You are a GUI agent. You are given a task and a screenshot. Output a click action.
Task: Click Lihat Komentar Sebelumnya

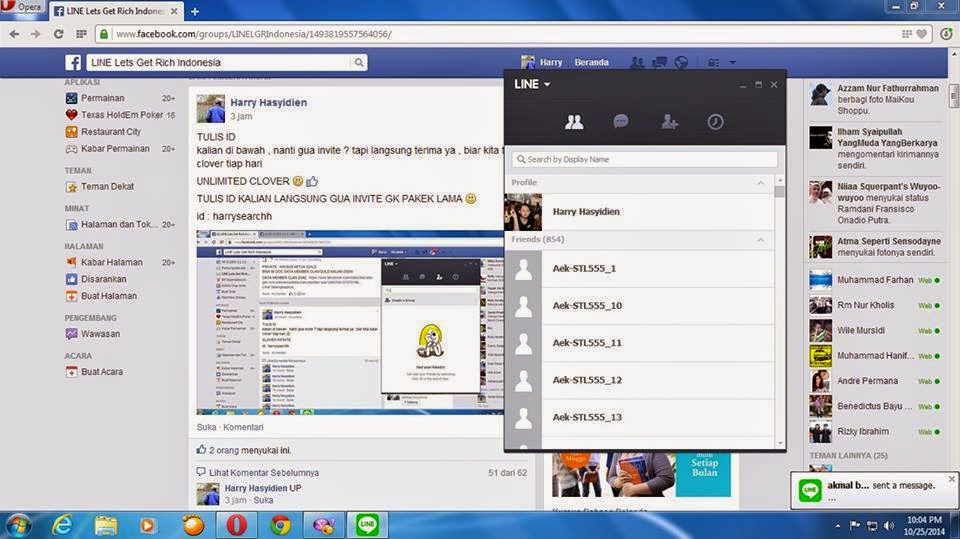click(264, 473)
